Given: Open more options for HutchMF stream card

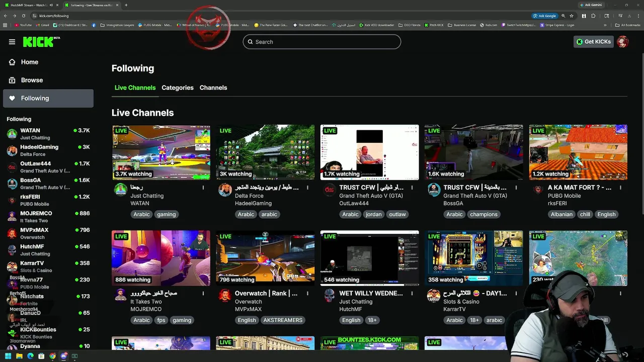Looking at the screenshot, I should [412, 293].
